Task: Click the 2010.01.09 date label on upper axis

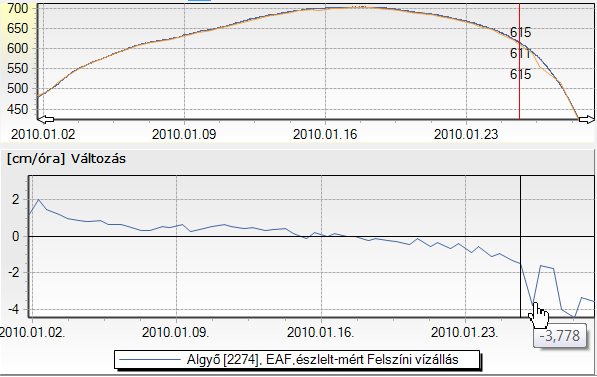Action: (184, 134)
